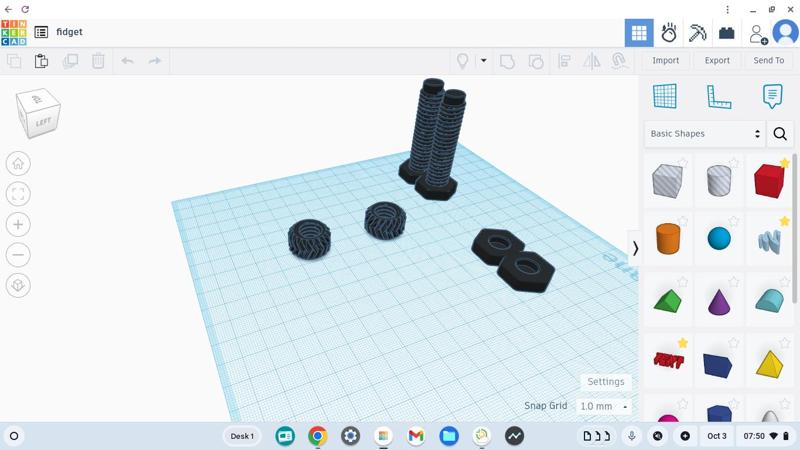Favorite the orange Cylinder star
The image size is (800, 450).
coord(683,221)
